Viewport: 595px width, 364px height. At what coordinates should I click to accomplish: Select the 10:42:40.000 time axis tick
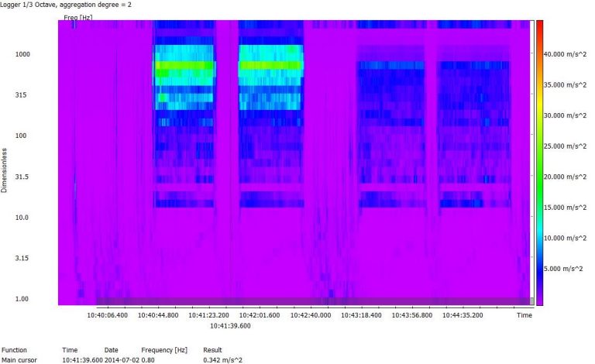tap(311, 316)
